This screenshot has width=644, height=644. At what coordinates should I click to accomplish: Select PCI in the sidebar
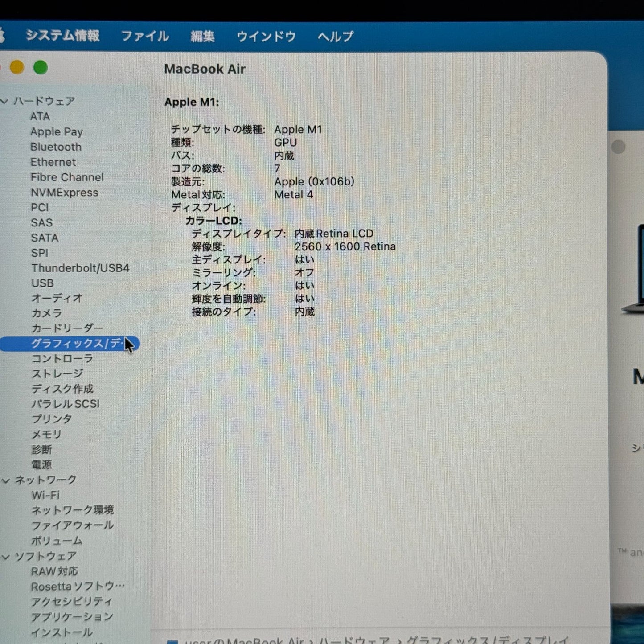[40, 208]
